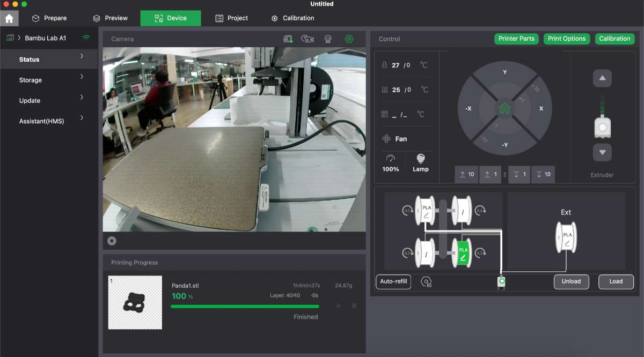Switch to the Prepare tab
Viewport: 644px width, 357px height.
49,18
